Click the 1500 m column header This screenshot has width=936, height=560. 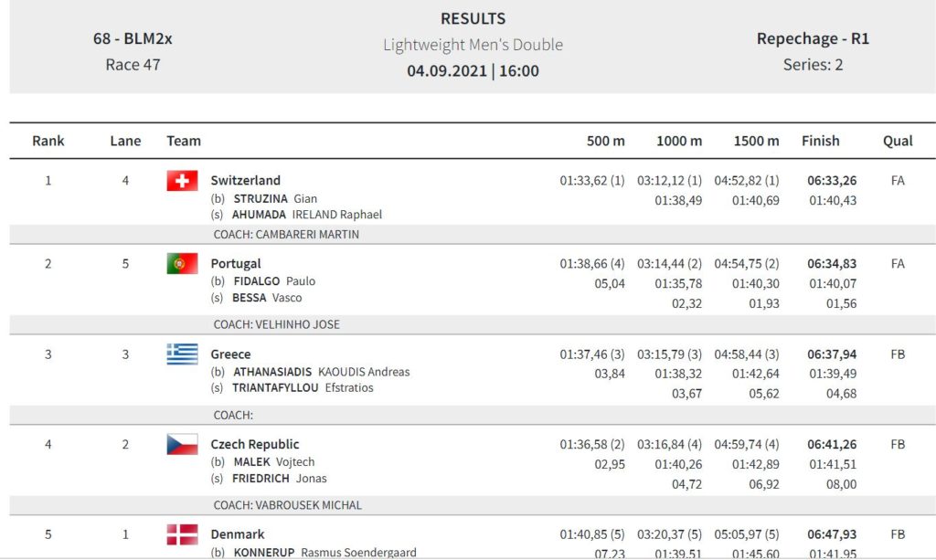click(x=756, y=141)
